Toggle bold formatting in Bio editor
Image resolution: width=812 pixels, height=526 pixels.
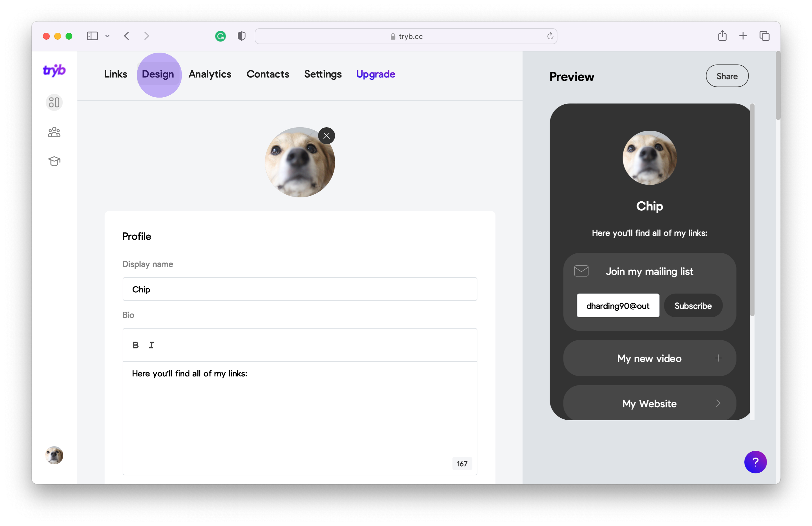(x=135, y=345)
